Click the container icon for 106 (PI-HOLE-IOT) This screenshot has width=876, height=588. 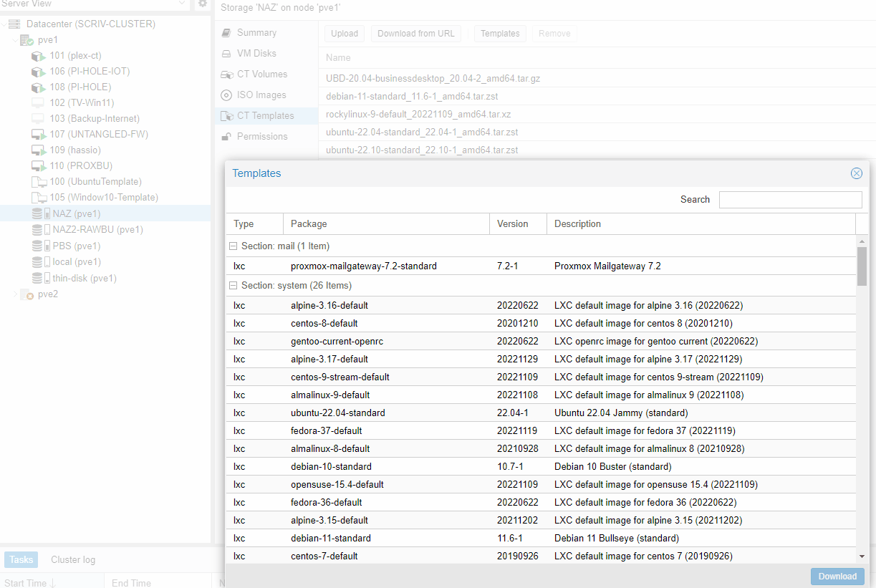pos(38,72)
